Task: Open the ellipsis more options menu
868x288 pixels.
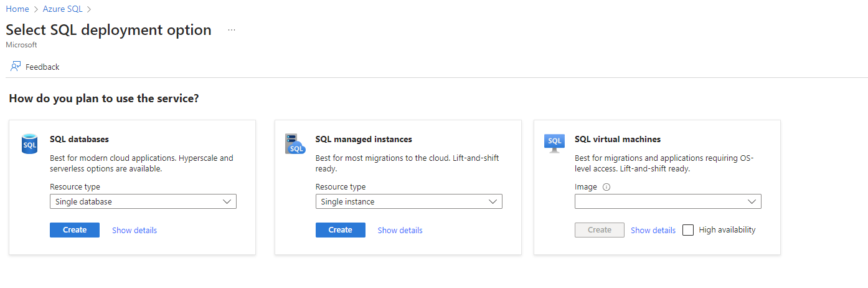Action: coord(232,30)
